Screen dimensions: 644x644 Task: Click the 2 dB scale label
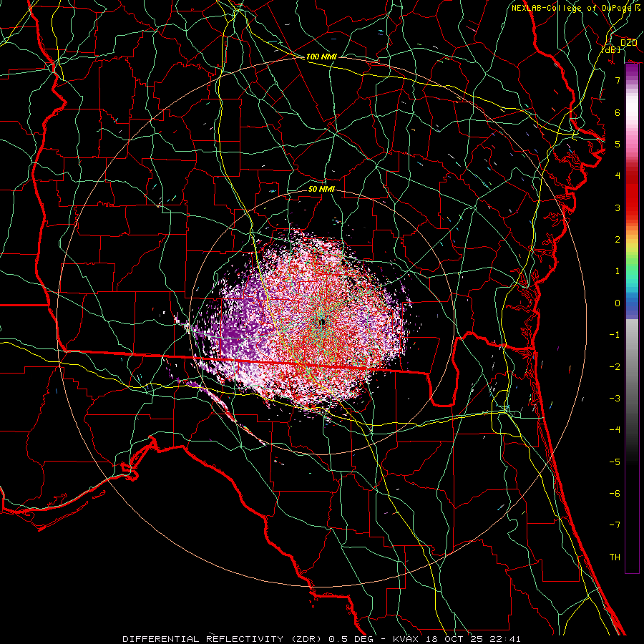click(618, 240)
